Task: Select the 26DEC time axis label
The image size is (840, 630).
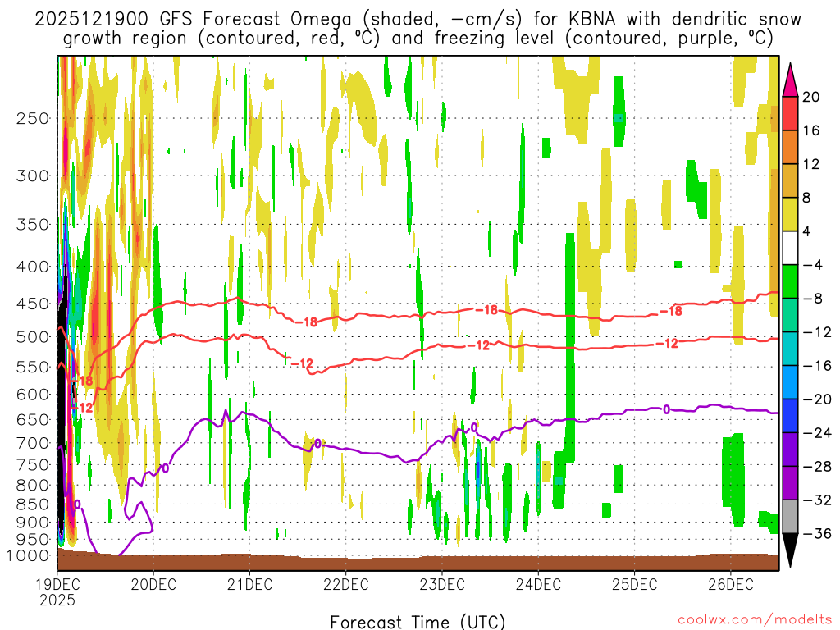Action: coord(730,584)
